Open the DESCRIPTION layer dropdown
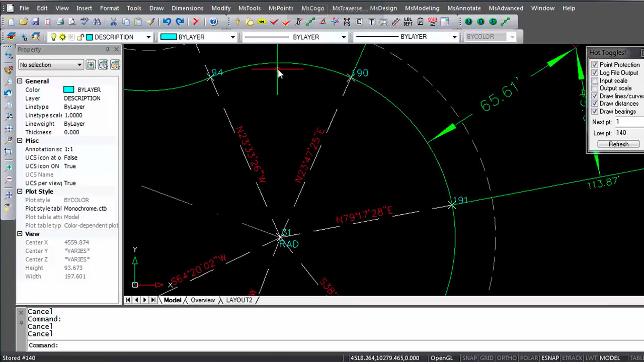 click(148, 37)
